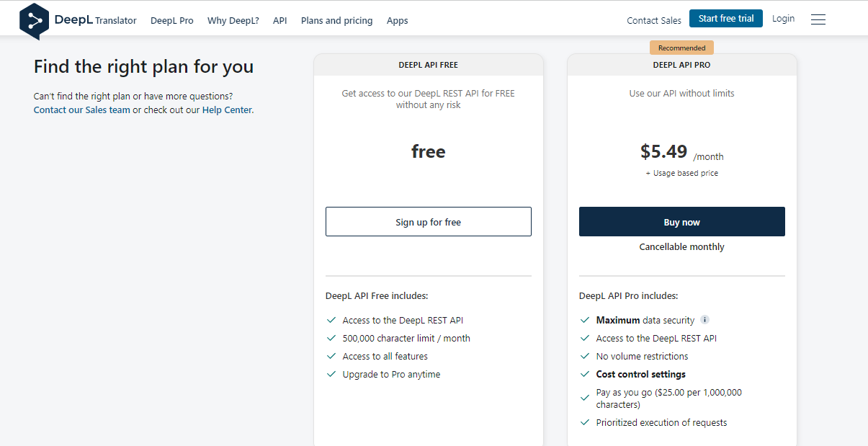Click info icon beside Maximum data security

click(x=705, y=320)
